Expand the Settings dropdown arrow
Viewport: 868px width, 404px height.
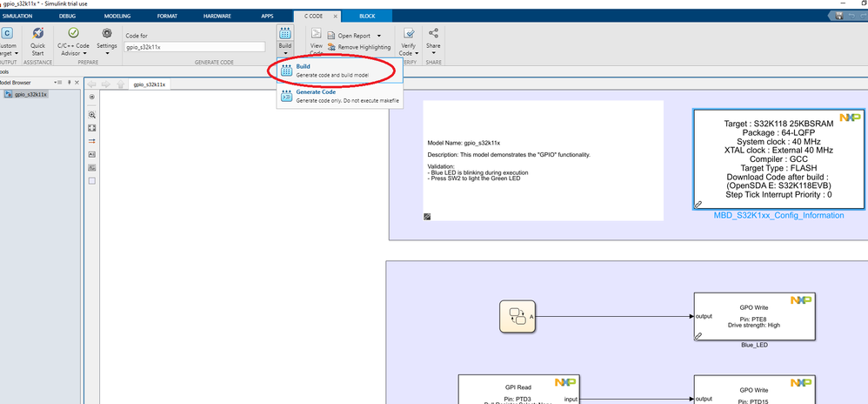point(107,54)
